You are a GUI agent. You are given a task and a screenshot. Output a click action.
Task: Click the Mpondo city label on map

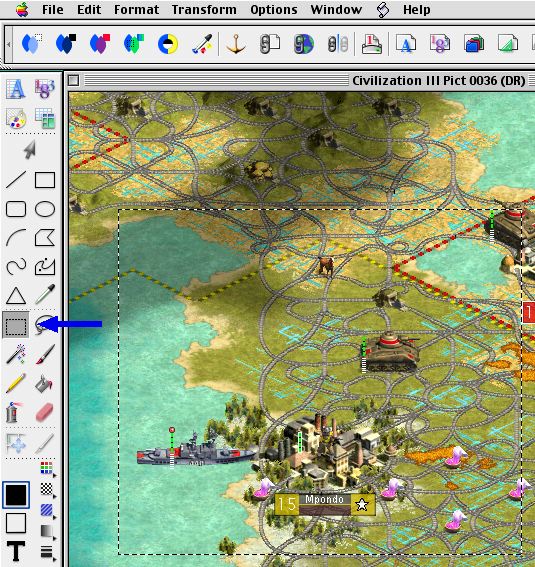tap(324, 504)
